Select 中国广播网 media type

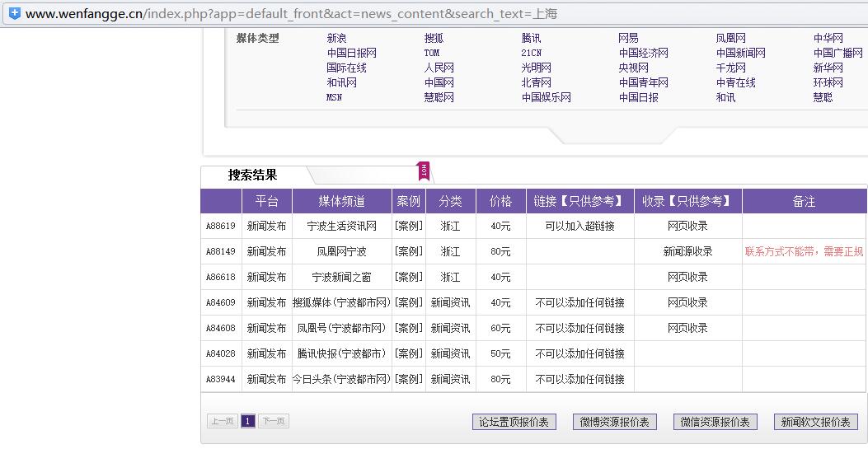838,53
